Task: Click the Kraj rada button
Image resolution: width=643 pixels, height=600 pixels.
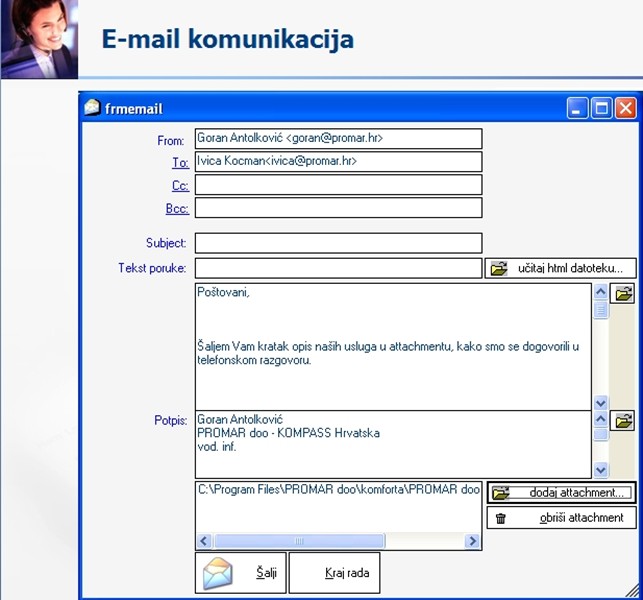Action: pos(334,573)
